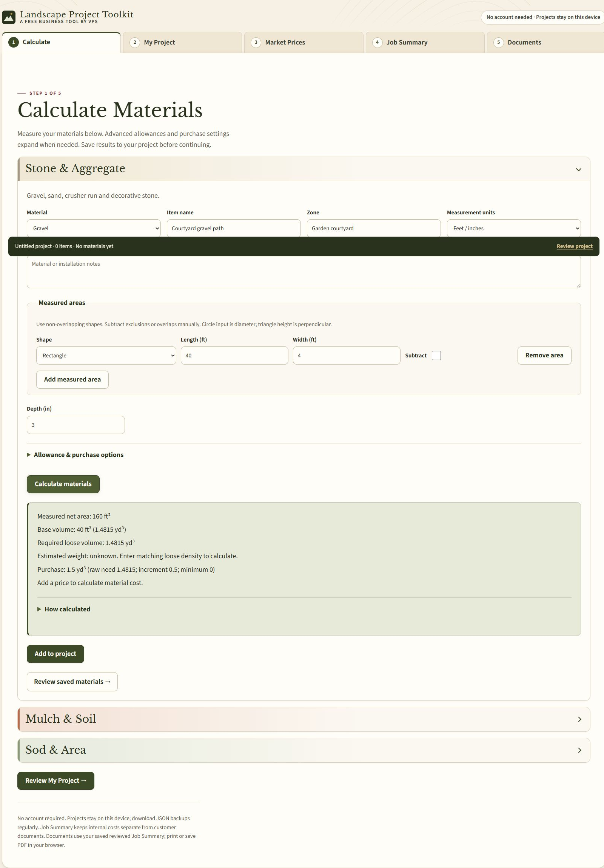The image size is (604, 868).
Task: Click the step 4 number badge
Action: [x=377, y=42]
